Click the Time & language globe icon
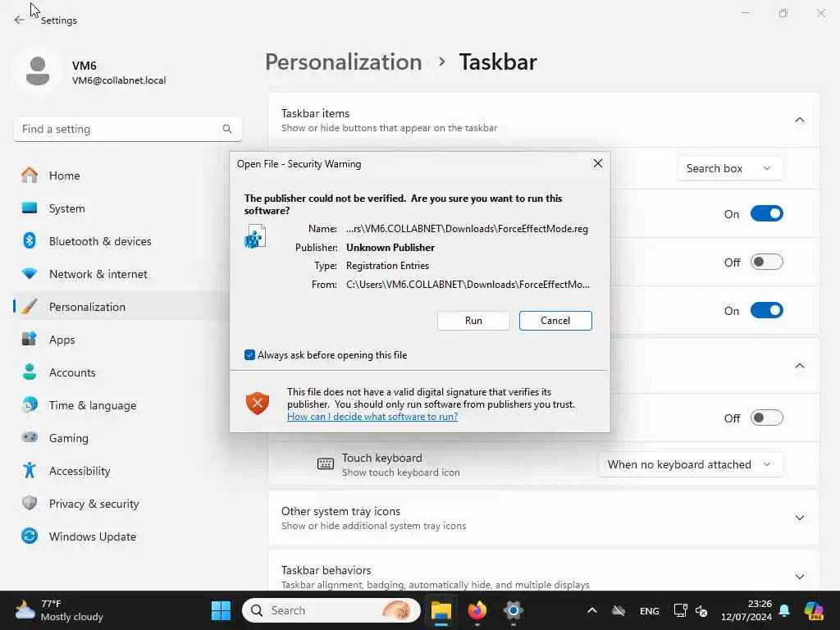840x630 pixels. point(30,404)
